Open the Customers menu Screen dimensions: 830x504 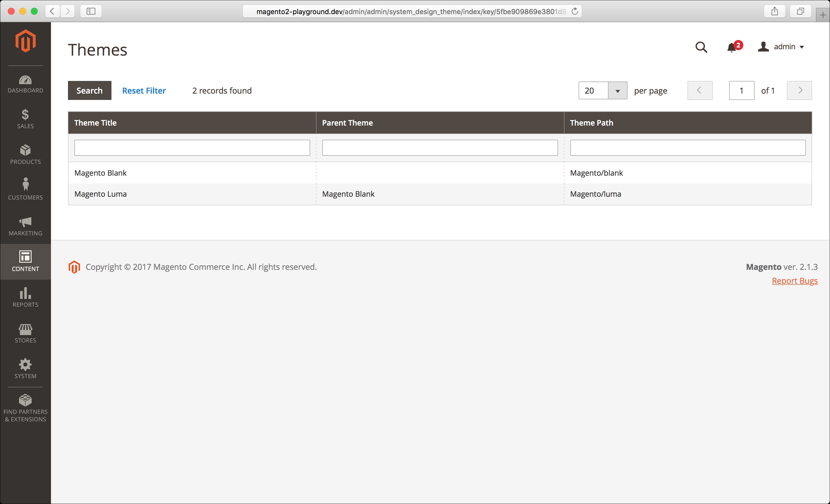point(26,190)
